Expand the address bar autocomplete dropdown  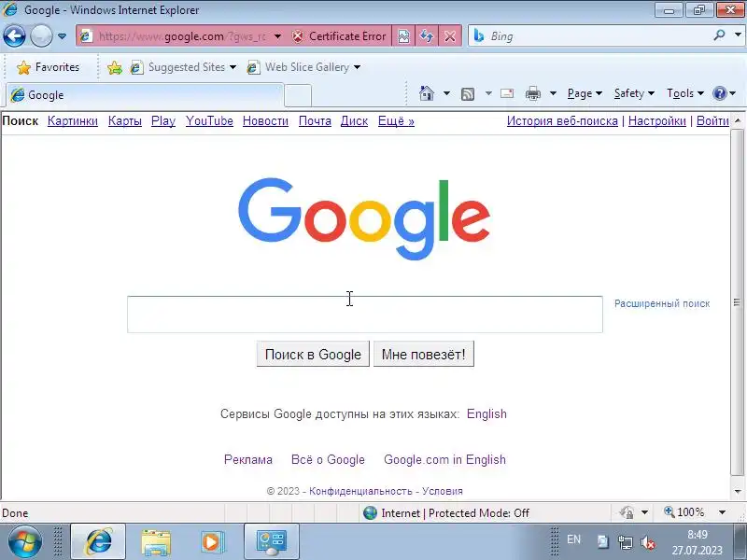pos(277,36)
